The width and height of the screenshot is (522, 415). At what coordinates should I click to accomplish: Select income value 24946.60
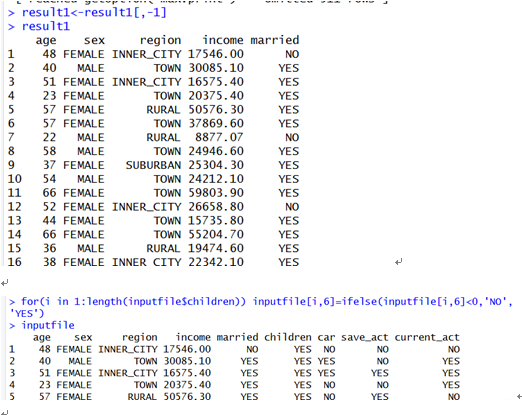[x=216, y=151]
